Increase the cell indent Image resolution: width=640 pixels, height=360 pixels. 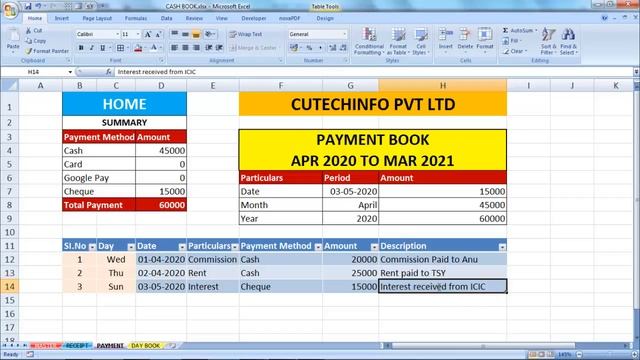(219, 48)
